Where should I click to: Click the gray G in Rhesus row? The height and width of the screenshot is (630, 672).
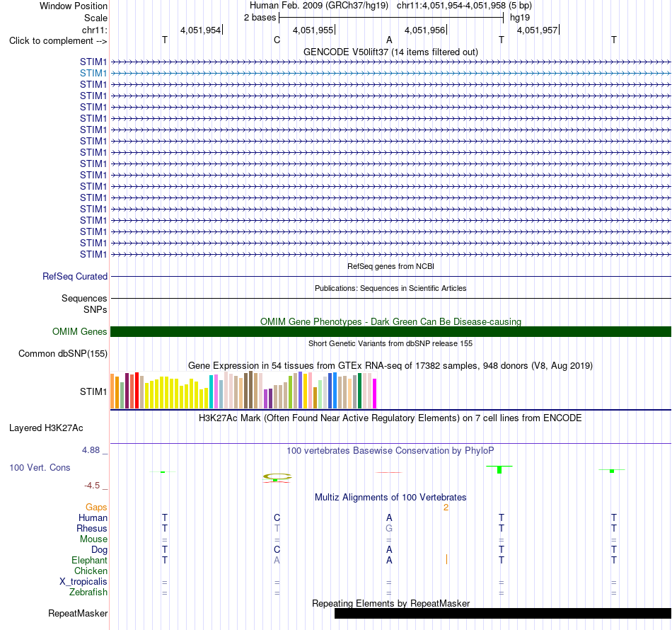pyautogui.click(x=389, y=528)
